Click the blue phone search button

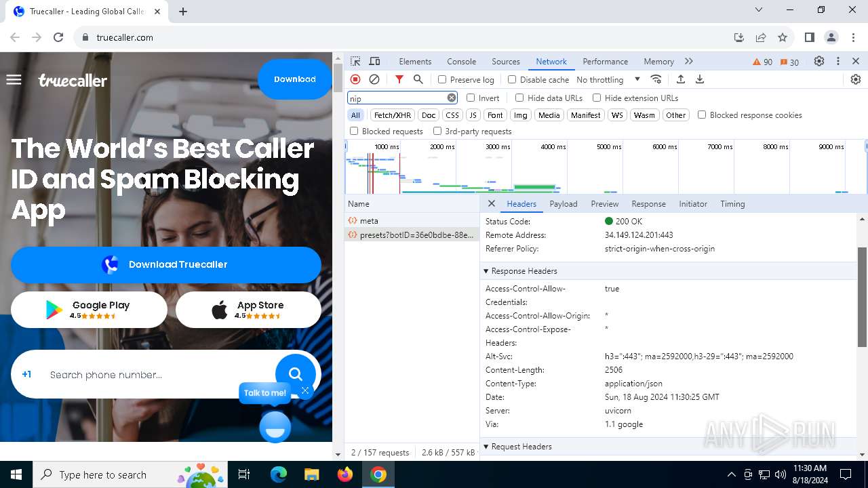295,373
